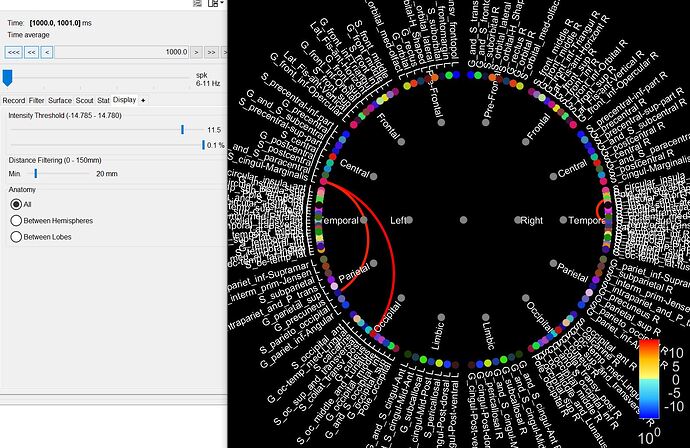Switch to the Scout tab
This screenshot has width=690, height=448.
(84, 100)
